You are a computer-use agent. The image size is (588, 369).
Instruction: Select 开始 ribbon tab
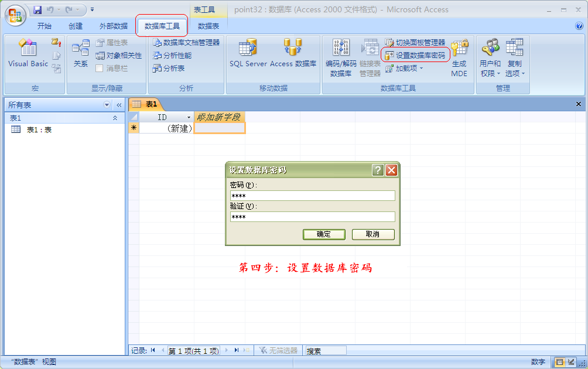[x=45, y=26]
